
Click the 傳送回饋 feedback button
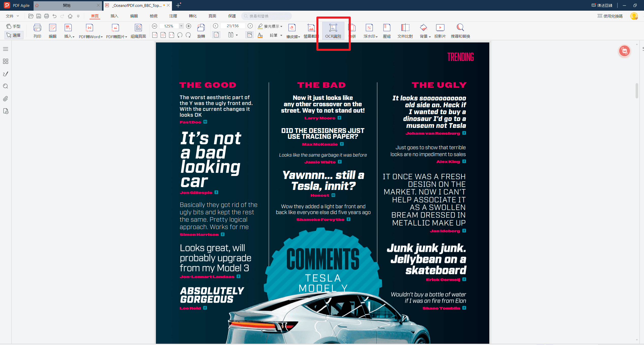click(602, 5)
